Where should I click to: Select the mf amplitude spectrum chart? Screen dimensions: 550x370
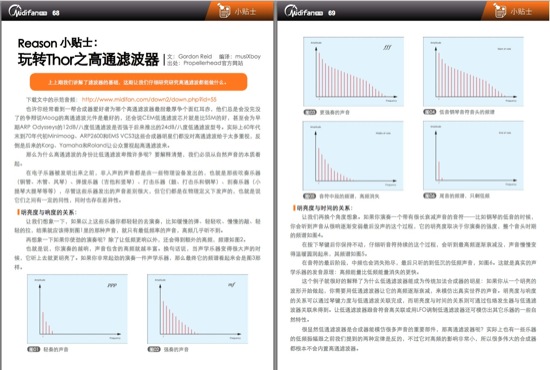197,309
